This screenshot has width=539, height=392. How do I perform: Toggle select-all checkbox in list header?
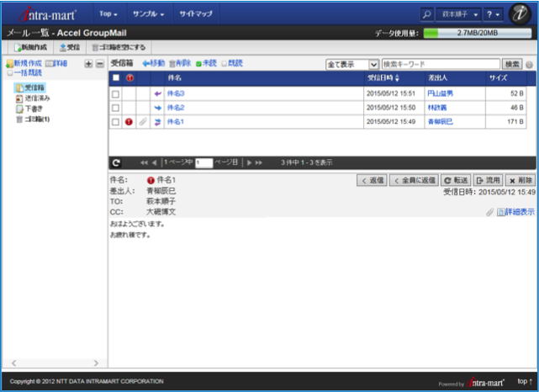(x=116, y=77)
